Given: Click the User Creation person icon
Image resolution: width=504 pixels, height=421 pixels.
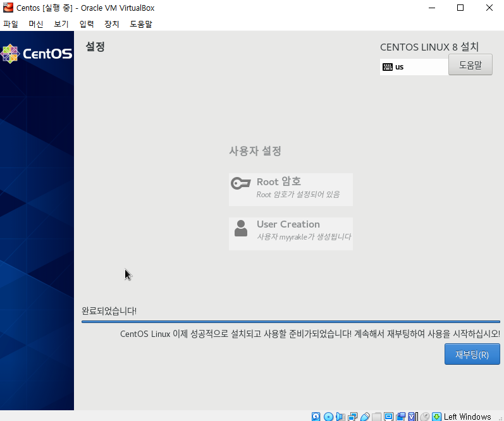Looking at the screenshot, I should pos(241,228).
